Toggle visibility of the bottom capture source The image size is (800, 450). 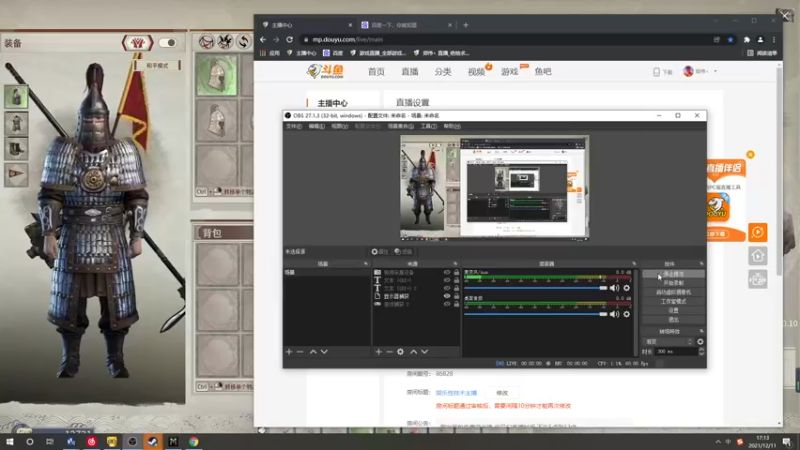(447, 304)
